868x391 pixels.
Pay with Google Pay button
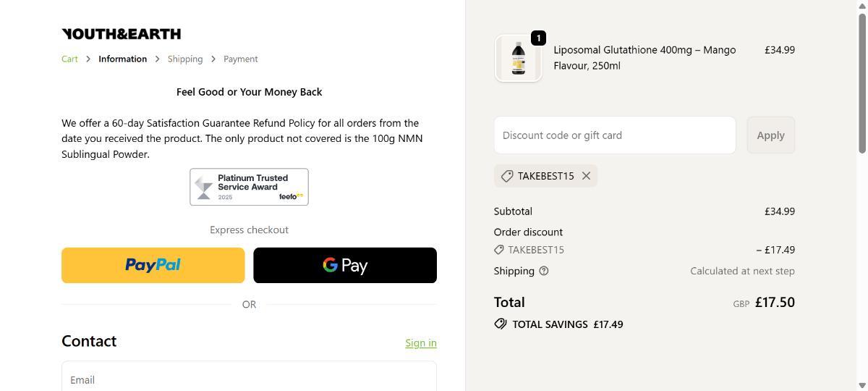(x=345, y=265)
